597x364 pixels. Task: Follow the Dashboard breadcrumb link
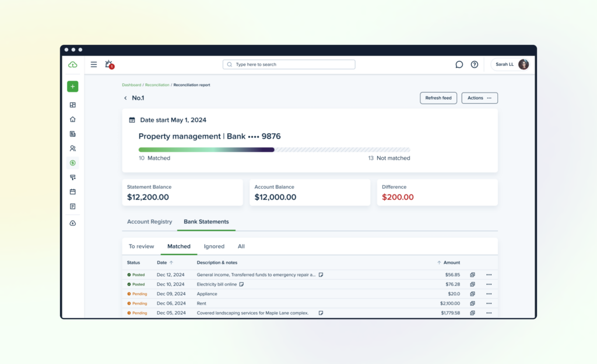pyautogui.click(x=131, y=85)
